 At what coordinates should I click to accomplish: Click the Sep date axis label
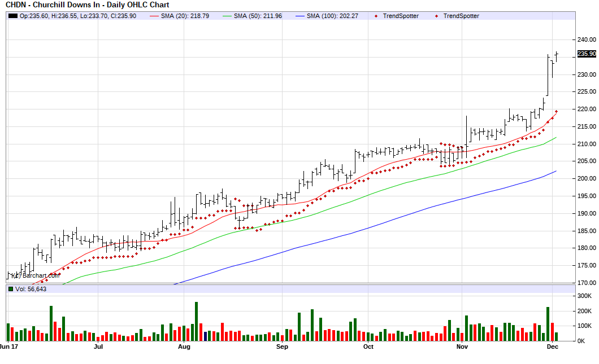coord(282,347)
